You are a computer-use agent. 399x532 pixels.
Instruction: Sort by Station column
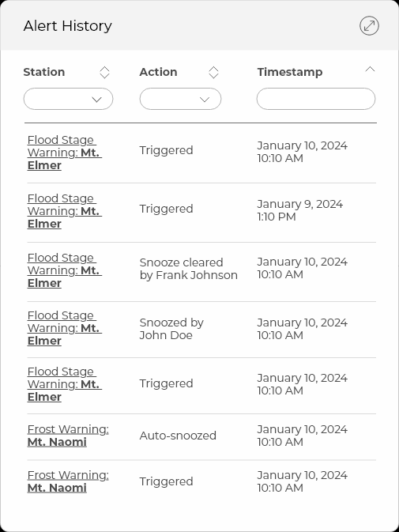104,72
